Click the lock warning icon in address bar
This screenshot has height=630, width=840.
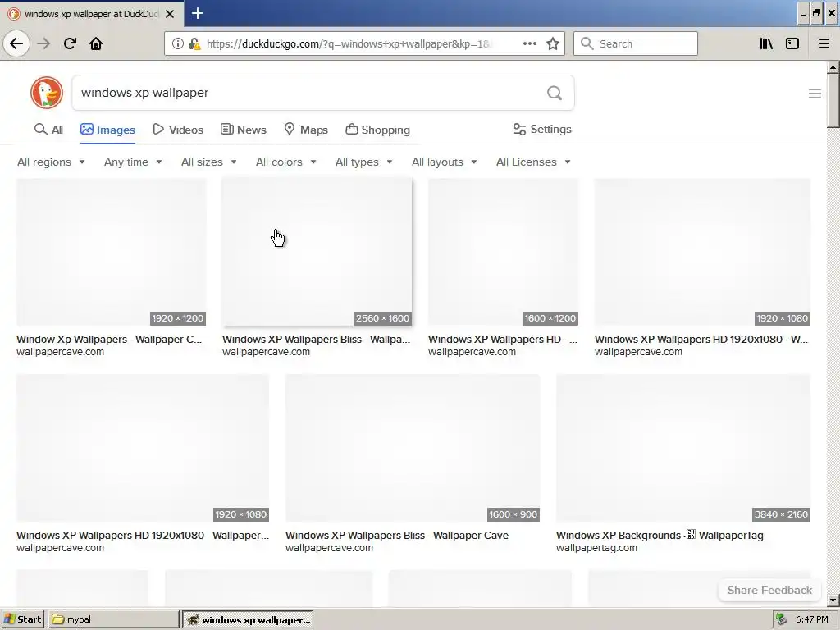tap(194, 43)
